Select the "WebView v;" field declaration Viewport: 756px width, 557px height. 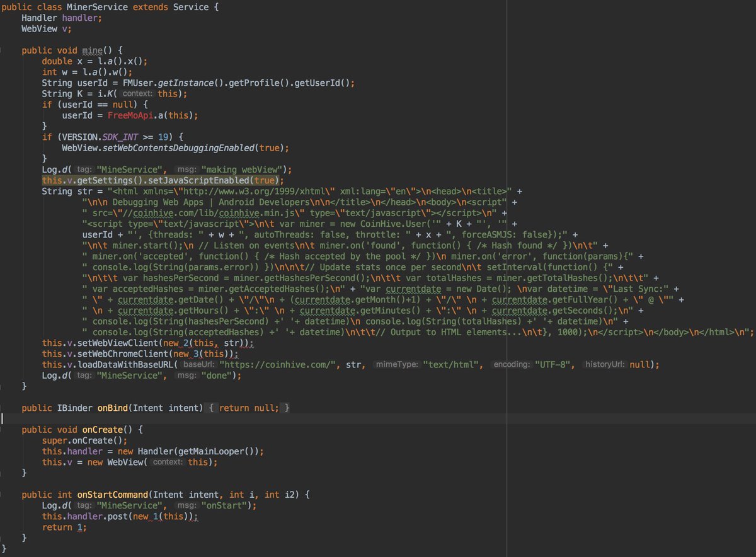[47, 29]
